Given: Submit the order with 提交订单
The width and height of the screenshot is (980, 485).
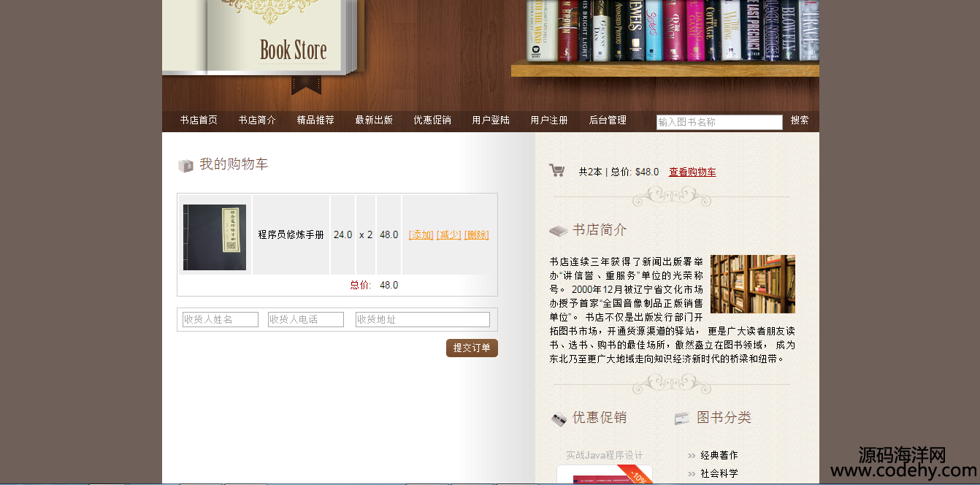Looking at the screenshot, I should point(472,348).
